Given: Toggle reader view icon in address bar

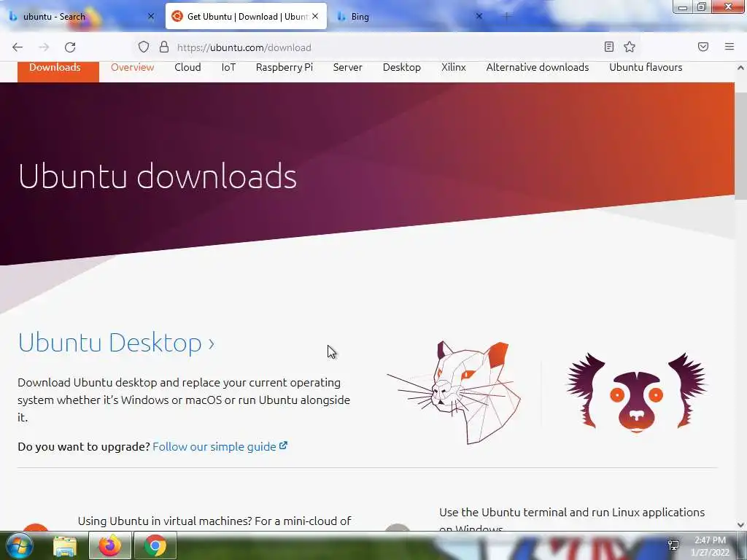Looking at the screenshot, I should point(608,47).
